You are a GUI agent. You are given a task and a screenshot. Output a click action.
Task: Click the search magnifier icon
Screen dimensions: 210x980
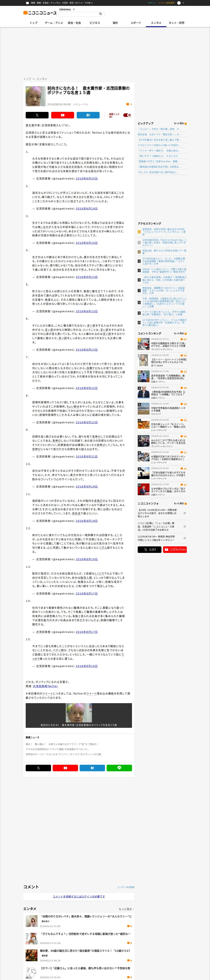101,14
